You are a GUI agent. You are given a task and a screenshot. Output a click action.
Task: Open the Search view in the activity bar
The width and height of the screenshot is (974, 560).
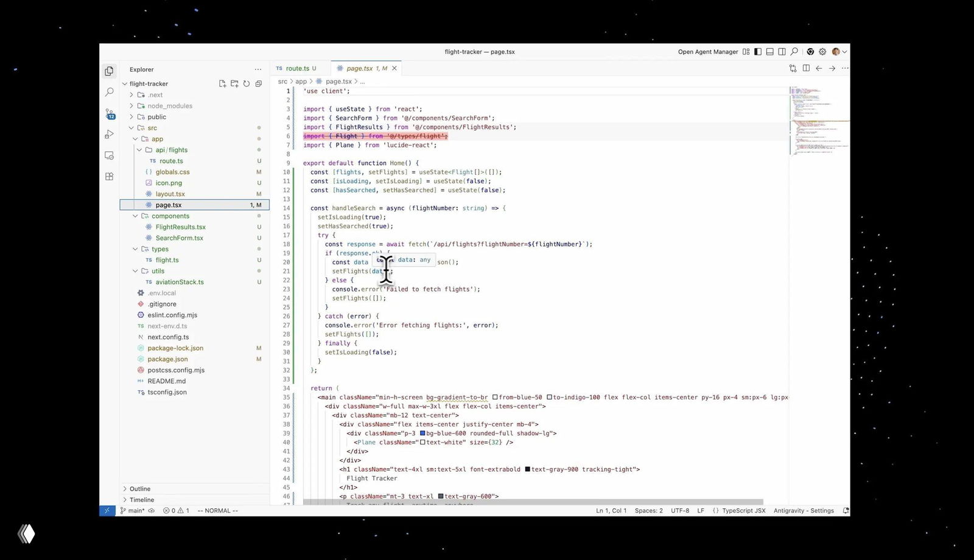pos(110,92)
